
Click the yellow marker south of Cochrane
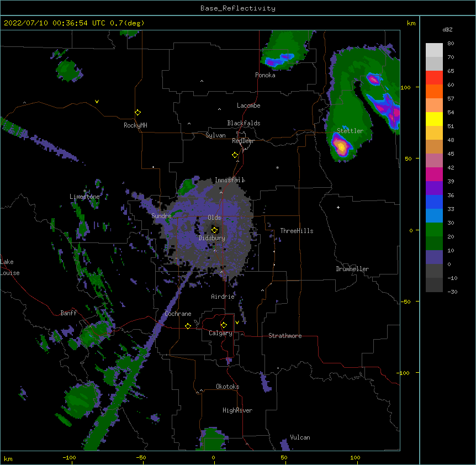(188, 326)
